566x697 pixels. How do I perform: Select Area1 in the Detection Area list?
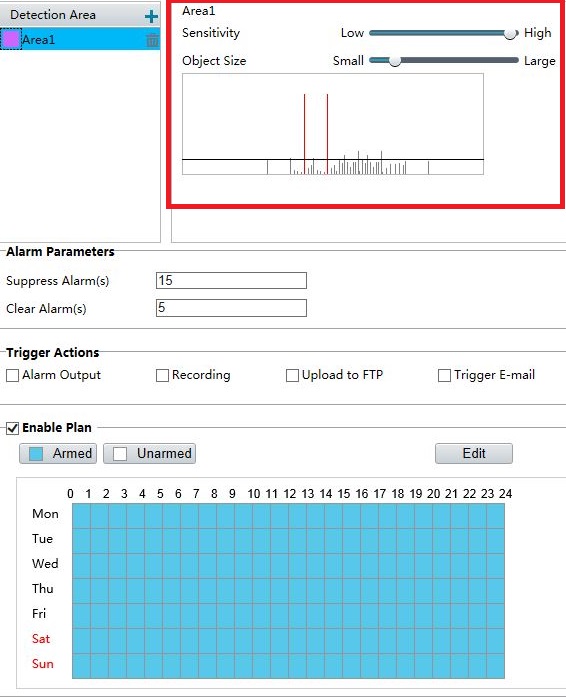click(80, 39)
